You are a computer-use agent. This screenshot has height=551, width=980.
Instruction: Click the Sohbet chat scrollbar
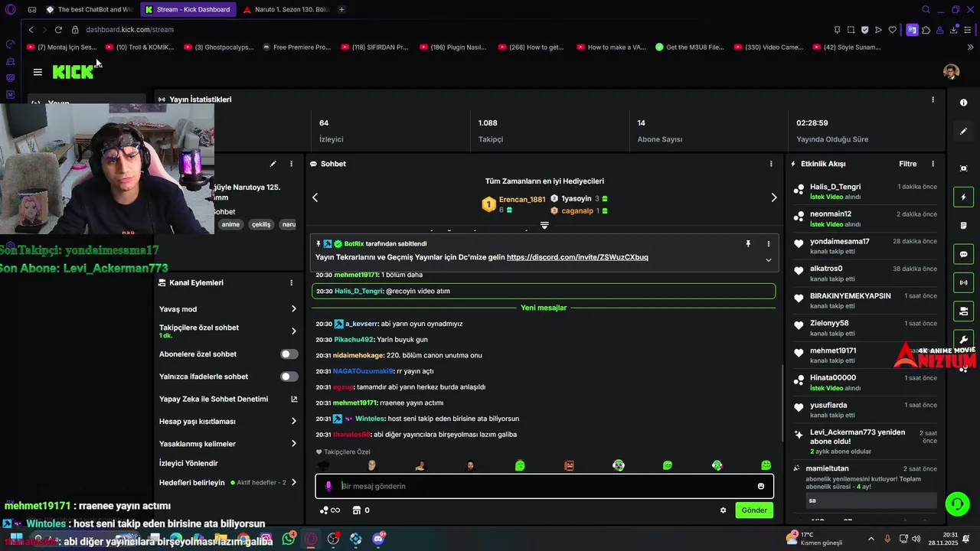click(x=782, y=402)
